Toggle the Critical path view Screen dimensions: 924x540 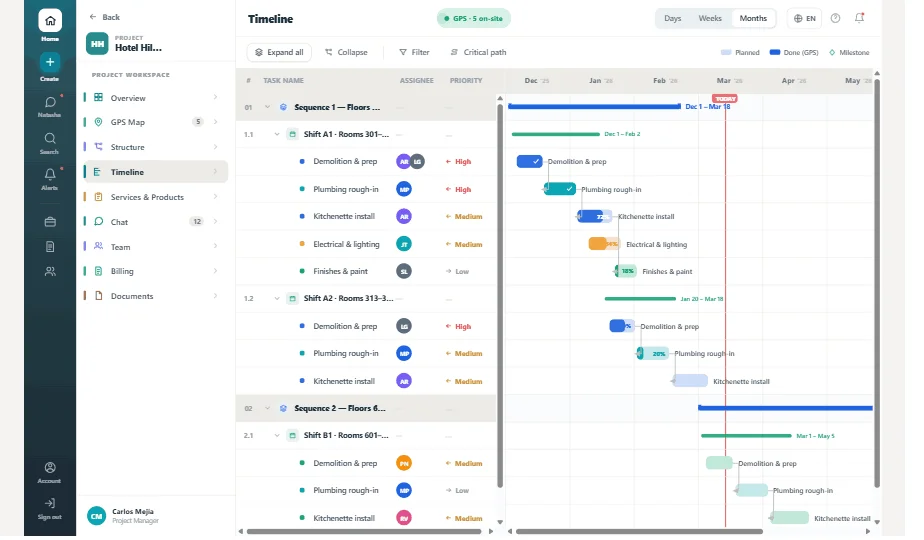[x=478, y=52]
